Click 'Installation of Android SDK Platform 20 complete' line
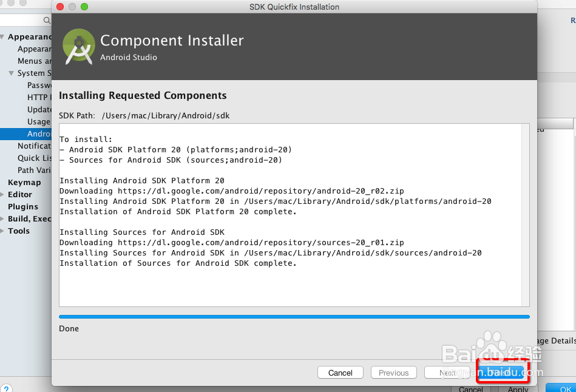 pyautogui.click(x=178, y=212)
